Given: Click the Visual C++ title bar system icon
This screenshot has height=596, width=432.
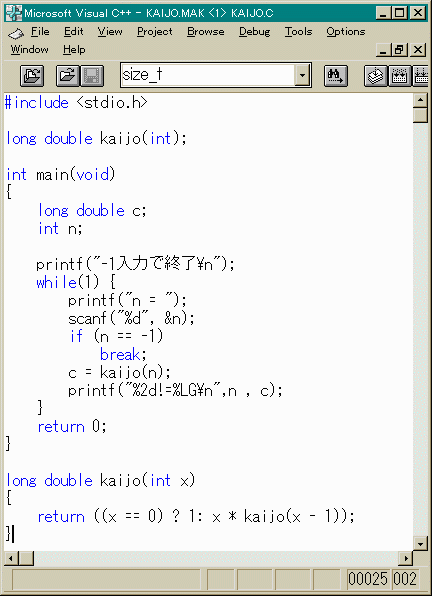Looking at the screenshot, I should (x=14, y=13).
